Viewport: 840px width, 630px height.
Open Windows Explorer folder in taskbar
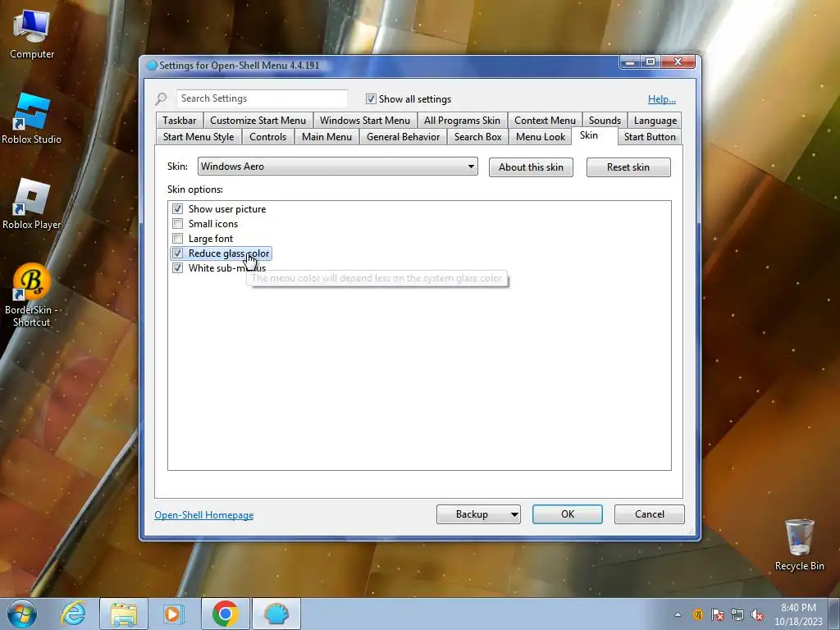click(x=124, y=614)
